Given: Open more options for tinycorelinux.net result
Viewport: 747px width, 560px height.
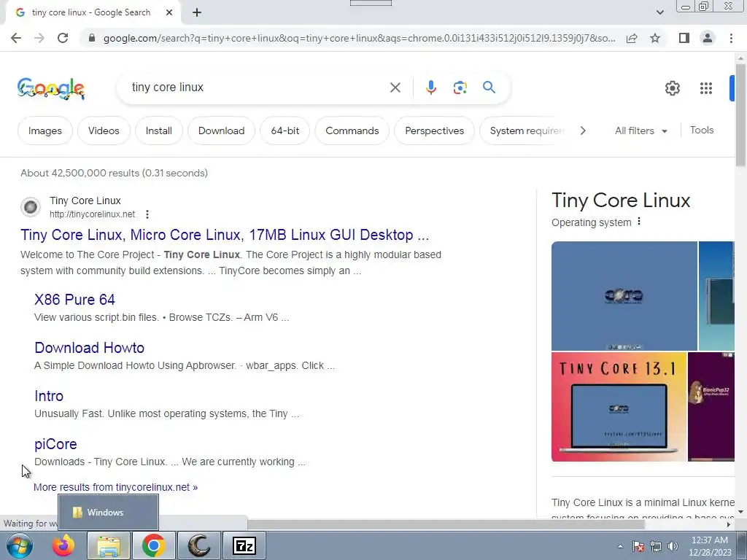Looking at the screenshot, I should [x=147, y=214].
